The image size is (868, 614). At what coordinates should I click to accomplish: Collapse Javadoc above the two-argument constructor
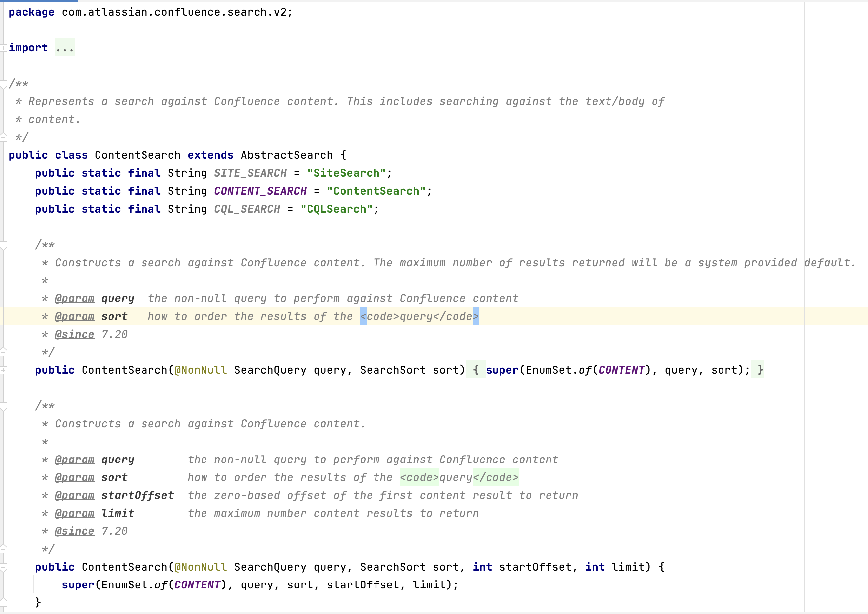[x=3, y=245]
